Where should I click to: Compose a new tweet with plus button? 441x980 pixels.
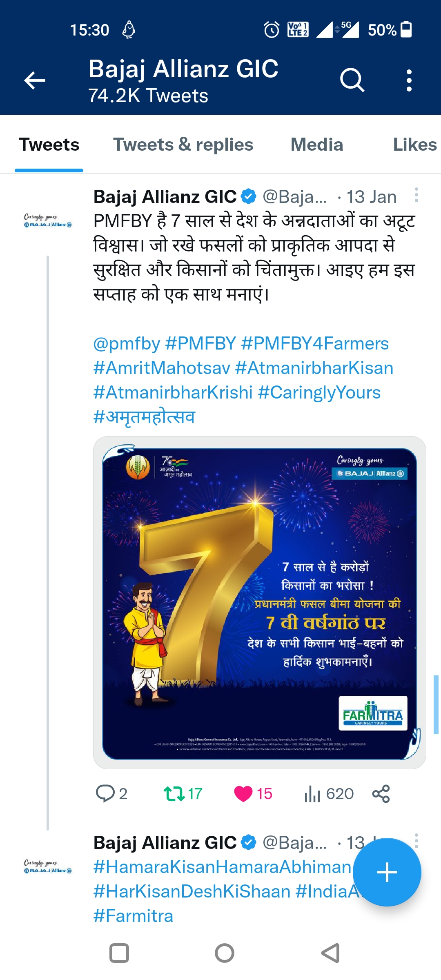(x=387, y=872)
